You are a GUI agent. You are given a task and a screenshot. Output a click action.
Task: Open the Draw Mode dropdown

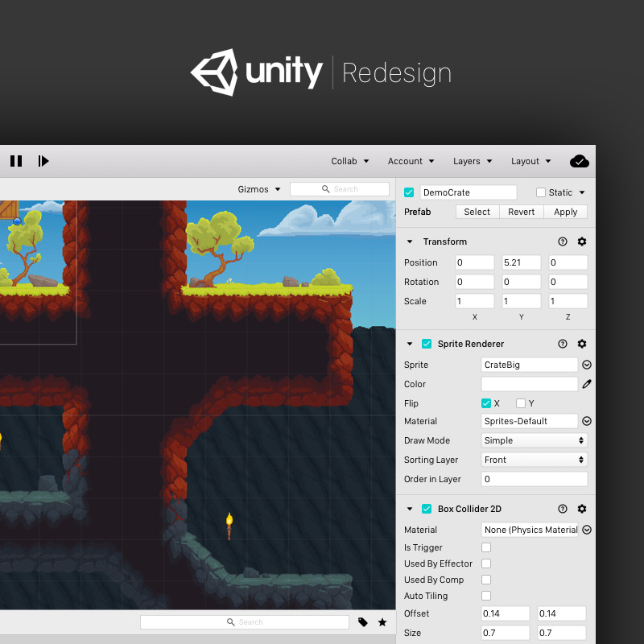534,440
